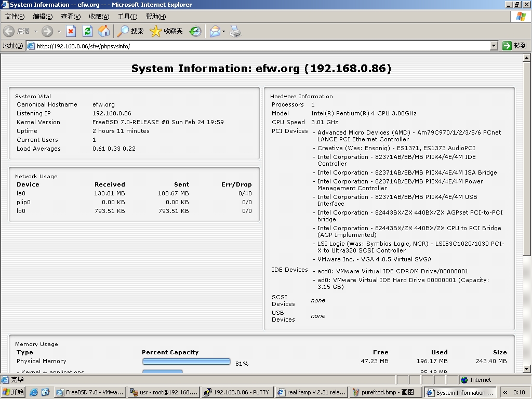The height and width of the screenshot is (399, 532).
Task: Open Mail button dropdown arrow
Action: 223,31
